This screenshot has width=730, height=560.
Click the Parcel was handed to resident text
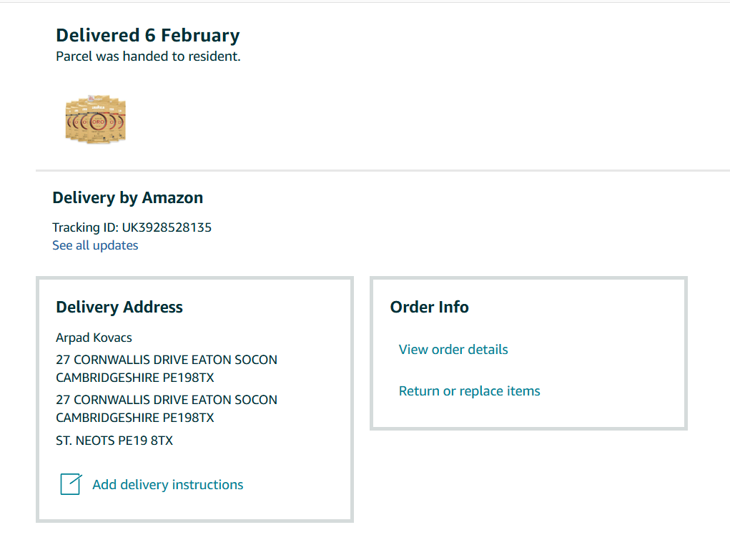[148, 57]
